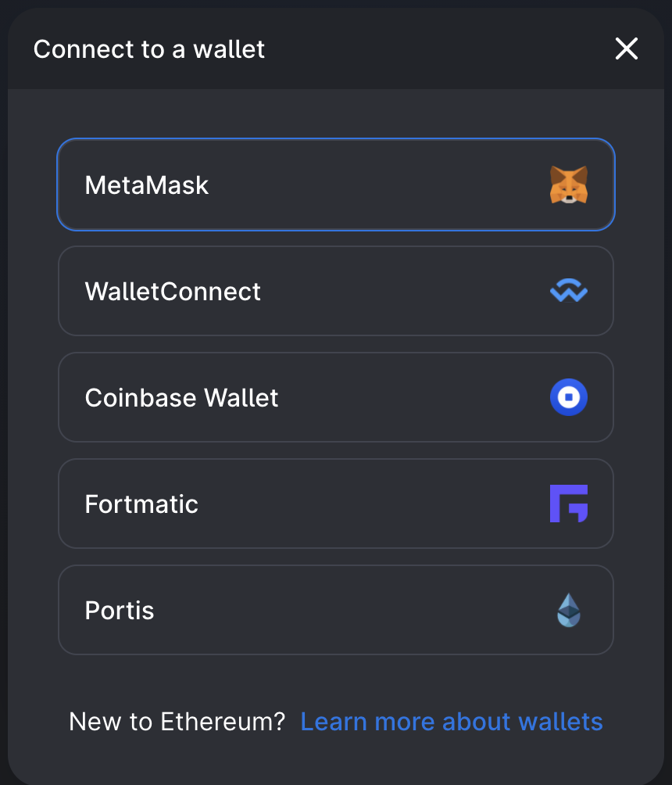Click the Portis droplet icon
This screenshot has width=672, height=785.
click(568, 610)
